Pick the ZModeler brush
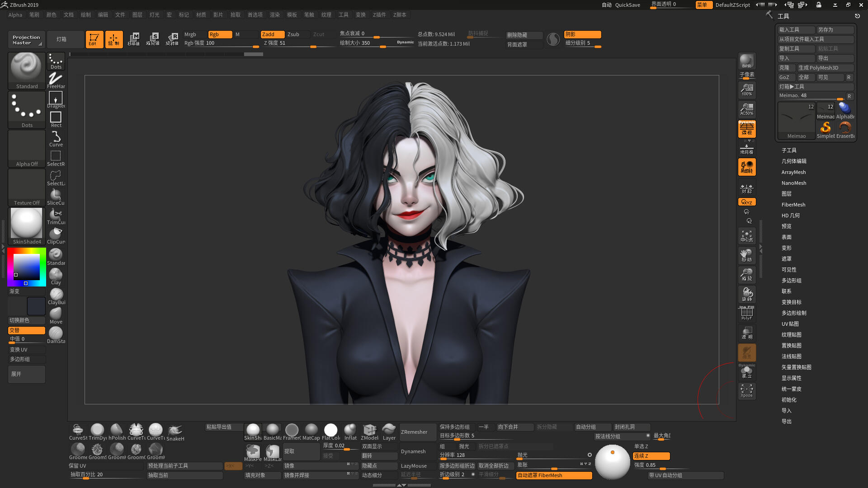 [369, 432]
